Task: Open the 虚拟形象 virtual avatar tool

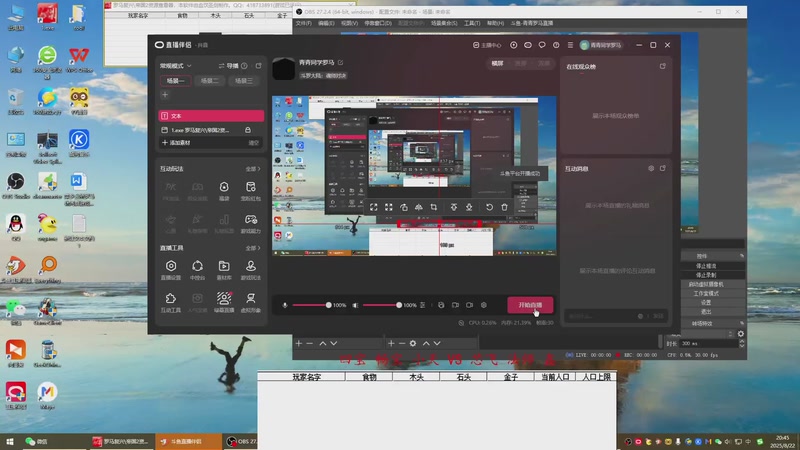Action: [x=251, y=302]
